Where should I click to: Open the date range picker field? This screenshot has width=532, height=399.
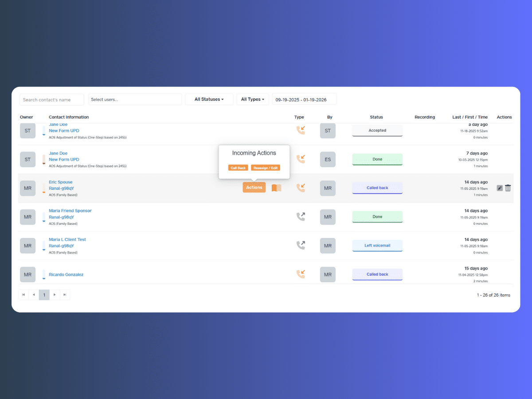click(x=304, y=100)
